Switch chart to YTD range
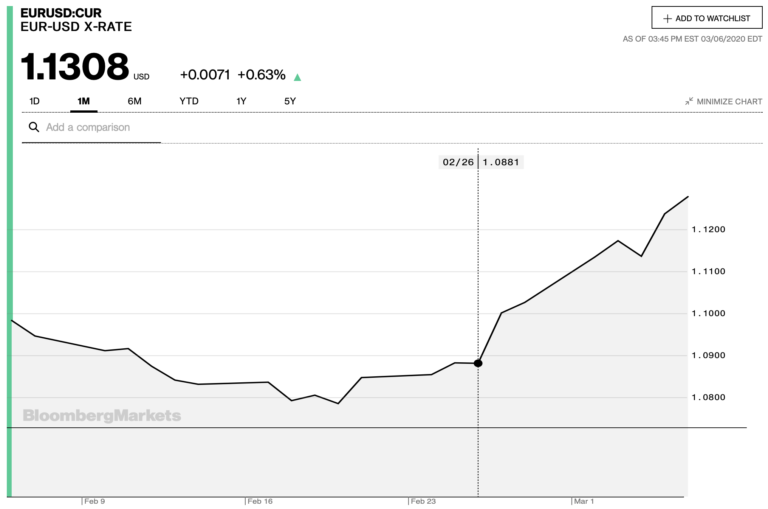This screenshot has width=768, height=509. pyautogui.click(x=189, y=101)
